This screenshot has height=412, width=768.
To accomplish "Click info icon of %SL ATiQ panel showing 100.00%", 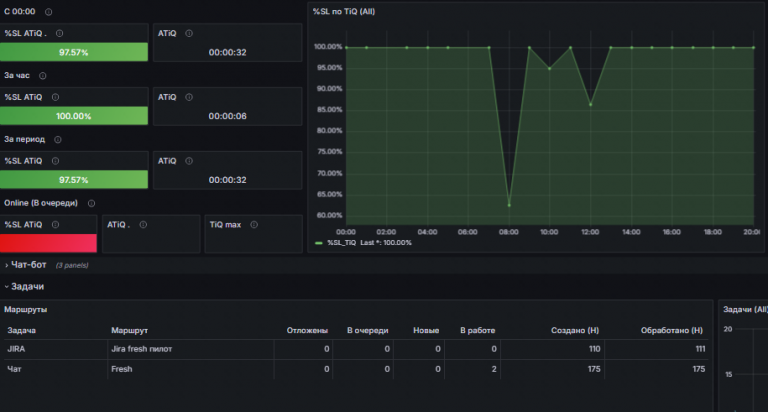I will click(55, 97).
